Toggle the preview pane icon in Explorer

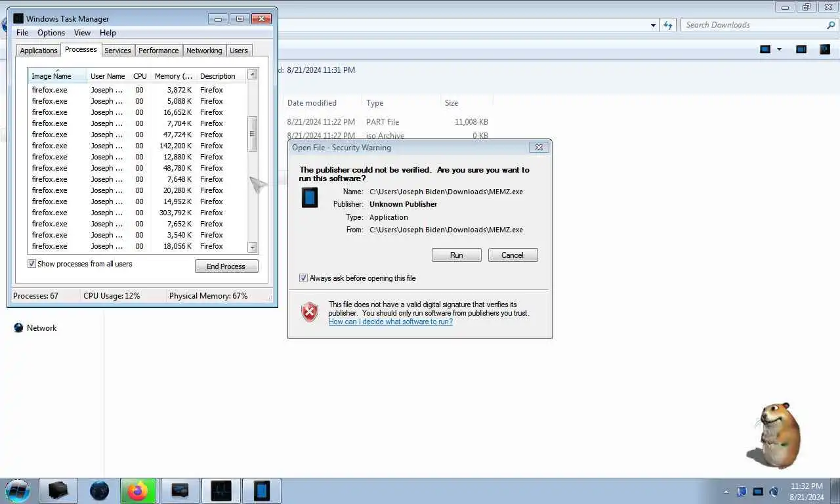(x=801, y=49)
